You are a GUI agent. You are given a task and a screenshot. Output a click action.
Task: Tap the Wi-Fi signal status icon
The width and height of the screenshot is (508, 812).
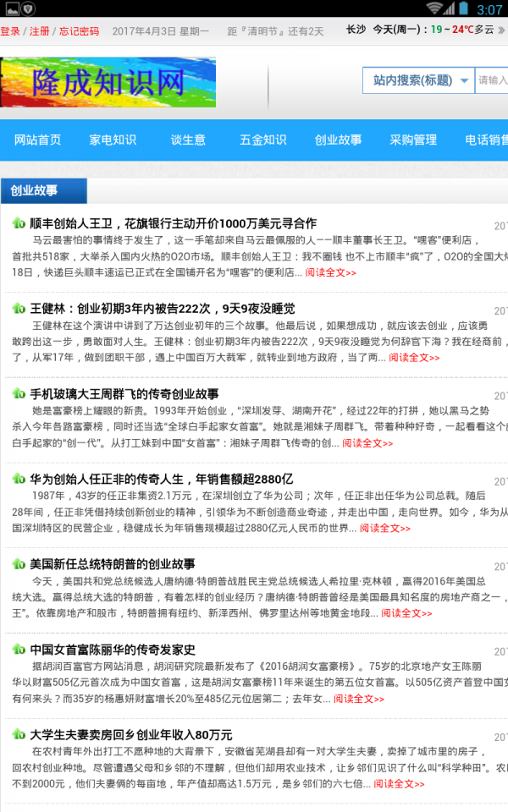coord(434,8)
